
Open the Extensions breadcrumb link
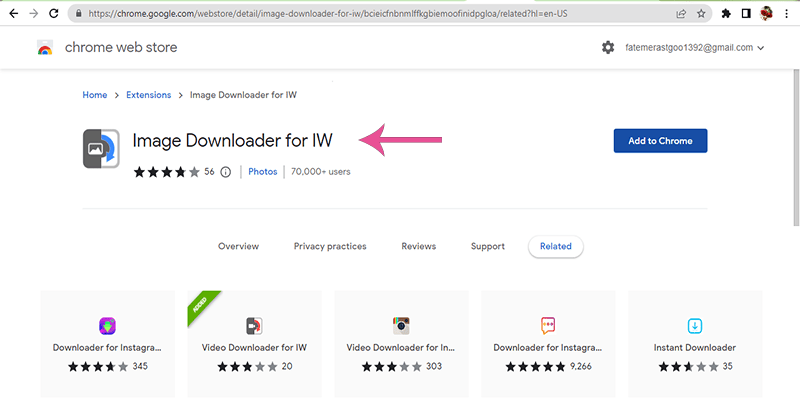click(149, 95)
